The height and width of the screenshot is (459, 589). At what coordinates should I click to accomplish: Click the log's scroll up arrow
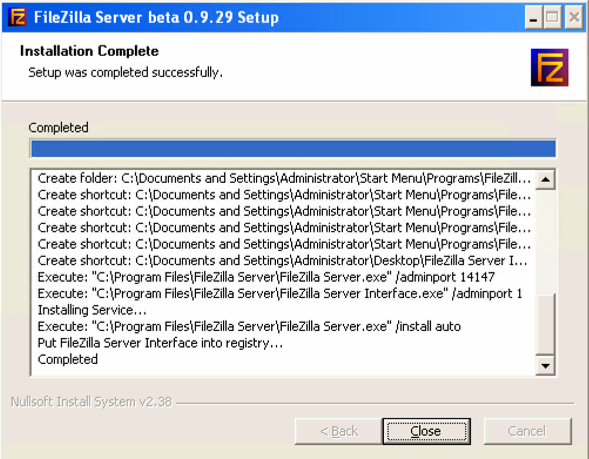[545, 180]
